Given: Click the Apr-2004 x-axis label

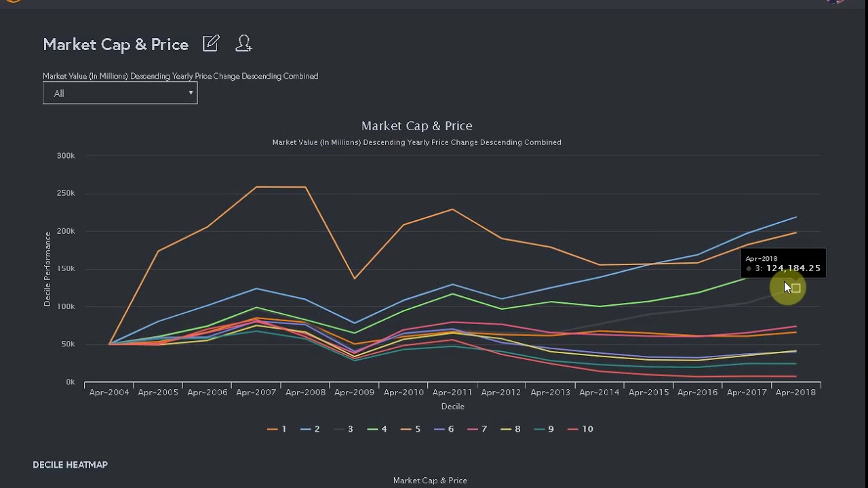Looking at the screenshot, I should click(x=109, y=392).
